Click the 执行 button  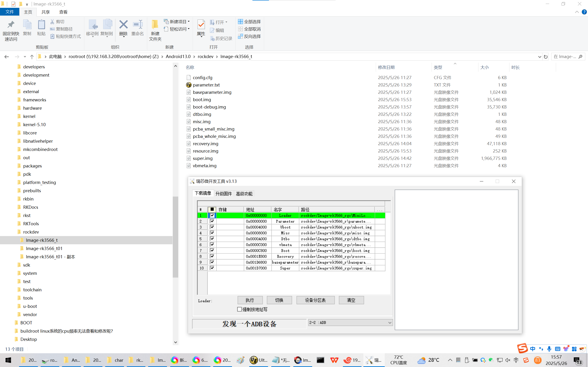coord(250,300)
